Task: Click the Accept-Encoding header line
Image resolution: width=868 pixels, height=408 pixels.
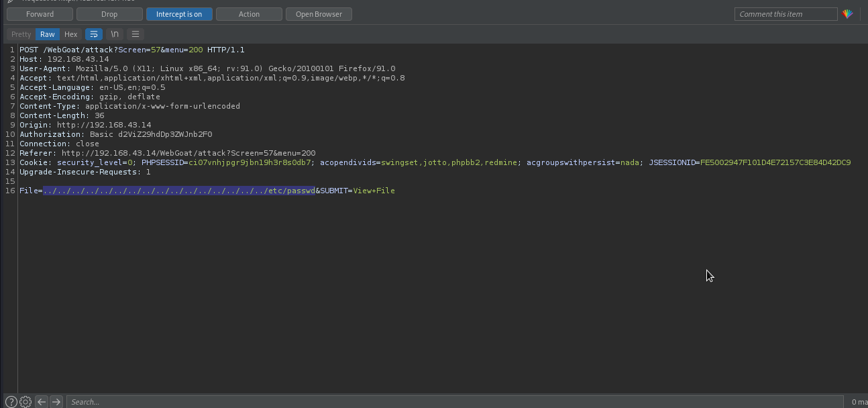Action: [90, 97]
